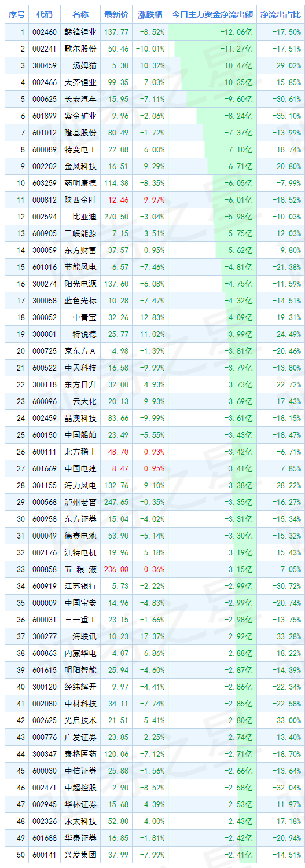
Task: Open 东方财富 stock name
Action: pos(80,250)
